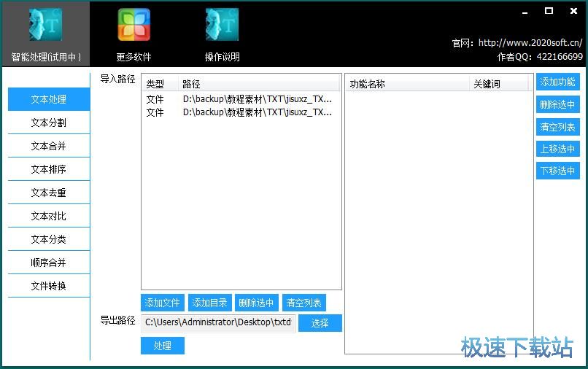The height and width of the screenshot is (369, 588).
Task: Maximize the application window
Action: (x=549, y=11)
